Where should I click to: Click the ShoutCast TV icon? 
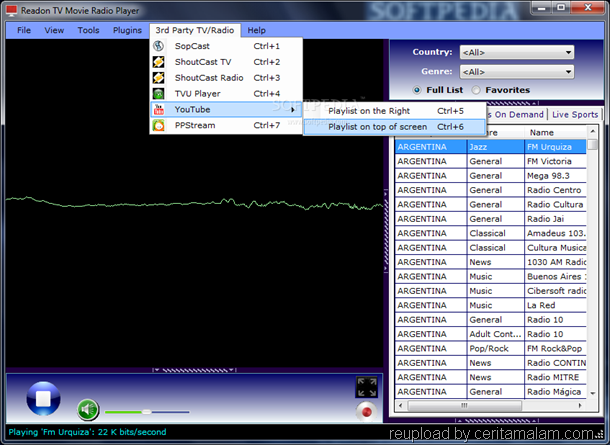[x=158, y=62]
